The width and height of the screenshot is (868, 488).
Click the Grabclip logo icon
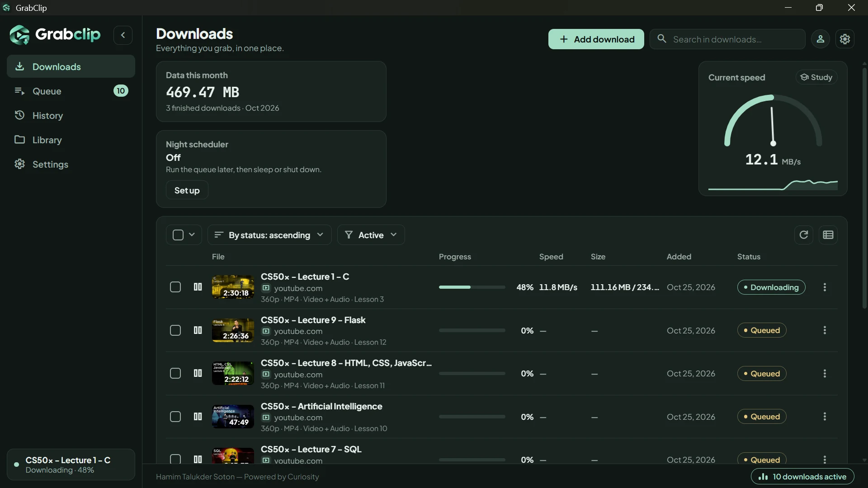19,35
